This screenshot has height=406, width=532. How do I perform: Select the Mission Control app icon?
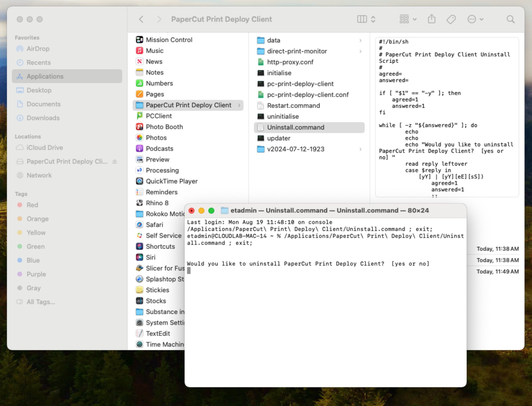tap(140, 40)
